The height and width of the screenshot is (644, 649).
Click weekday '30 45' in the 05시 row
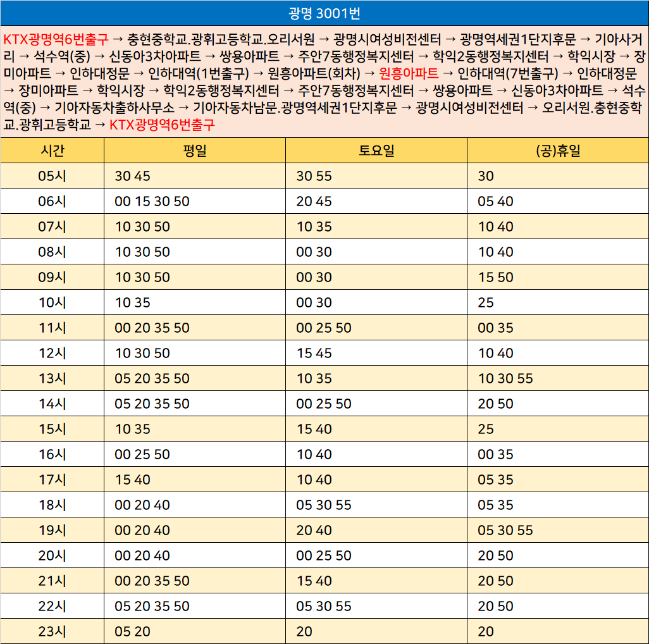132,176
